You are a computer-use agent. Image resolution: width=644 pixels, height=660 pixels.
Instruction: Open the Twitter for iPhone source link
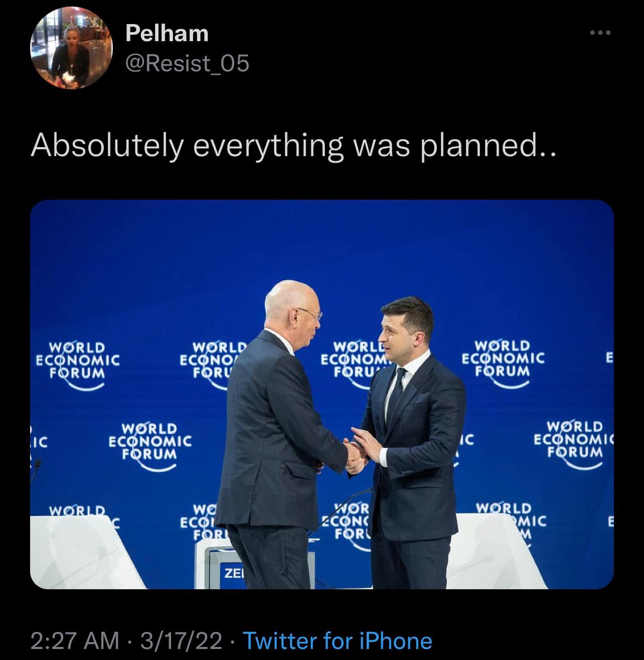pyautogui.click(x=338, y=641)
